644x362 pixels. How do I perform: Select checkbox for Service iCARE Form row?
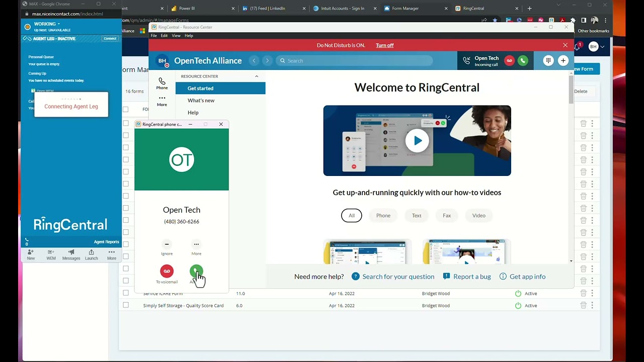coord(126,293)
